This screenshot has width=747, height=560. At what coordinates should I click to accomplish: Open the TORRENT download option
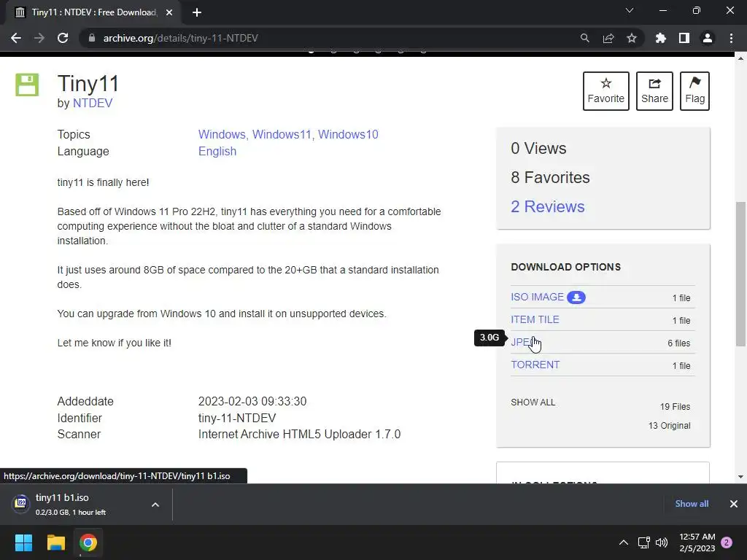pos(535,365)
